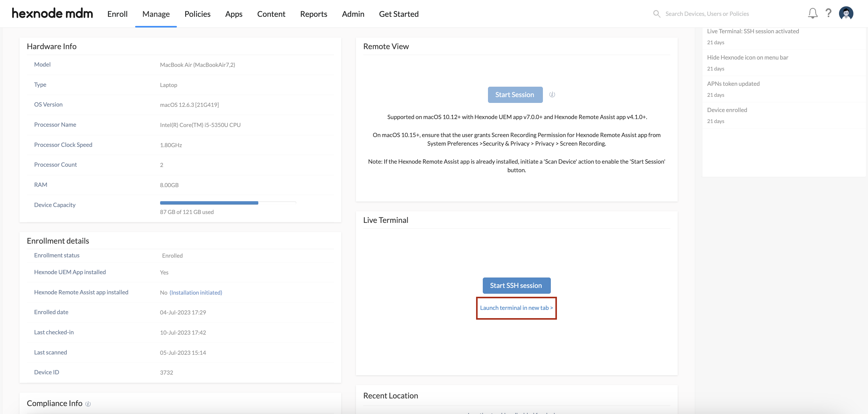Click the hexnode mdm logo
The width and height of the screenshot is (868, 414).
pos(52,13)
